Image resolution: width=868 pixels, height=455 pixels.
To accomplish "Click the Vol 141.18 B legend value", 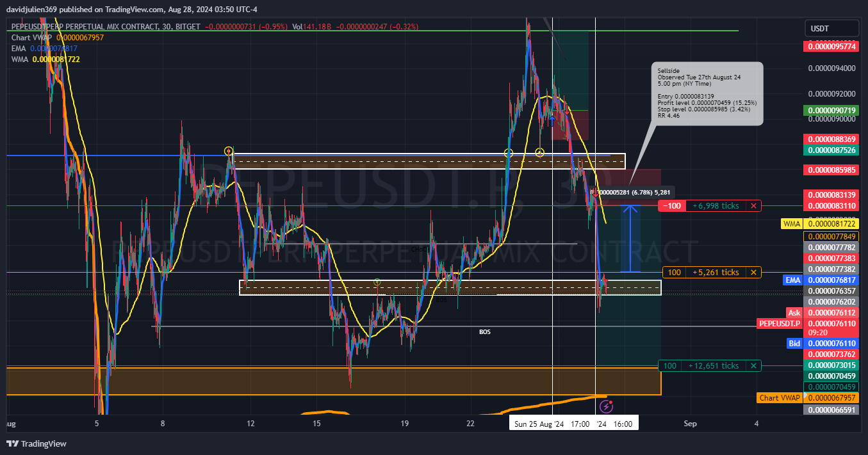I will click(x=312, y=27).
